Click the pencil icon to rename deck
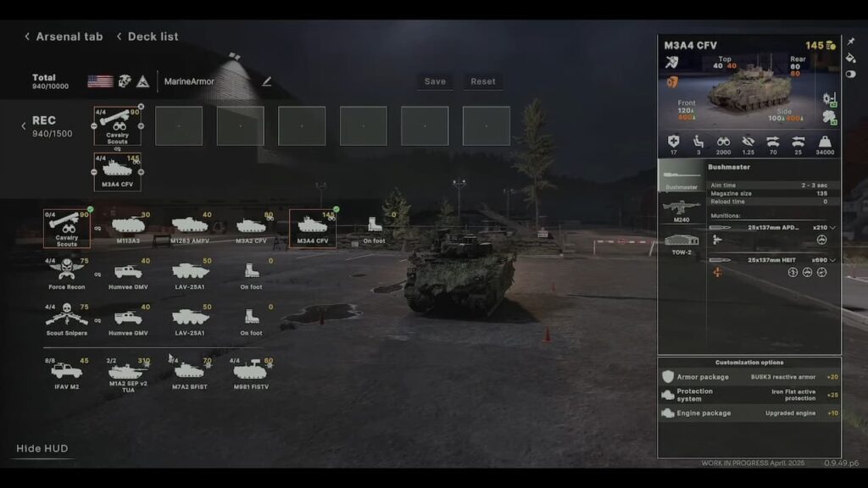The height and width of the screenshot is (488, 868). click(x=266, y=81)
